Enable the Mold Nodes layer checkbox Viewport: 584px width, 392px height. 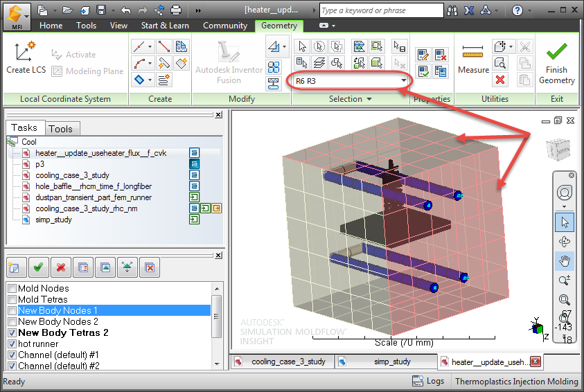pos(12,289)
